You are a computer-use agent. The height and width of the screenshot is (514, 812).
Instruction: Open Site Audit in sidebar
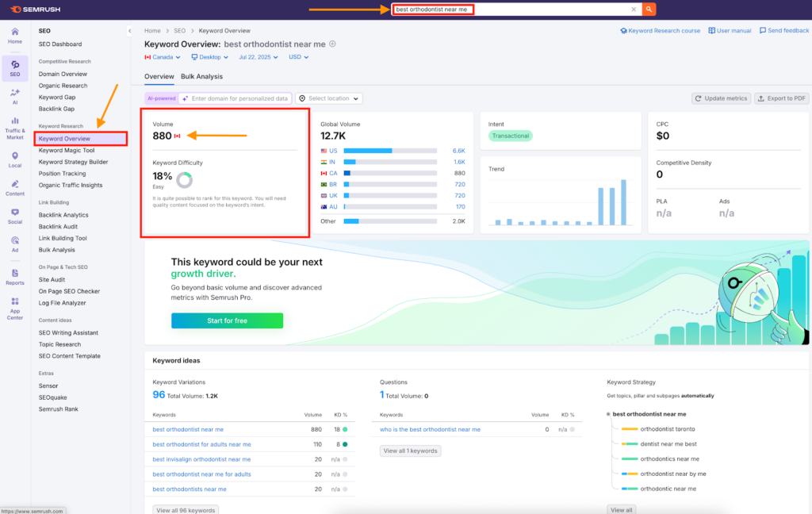pyautogui.click(x=52, y=280)
